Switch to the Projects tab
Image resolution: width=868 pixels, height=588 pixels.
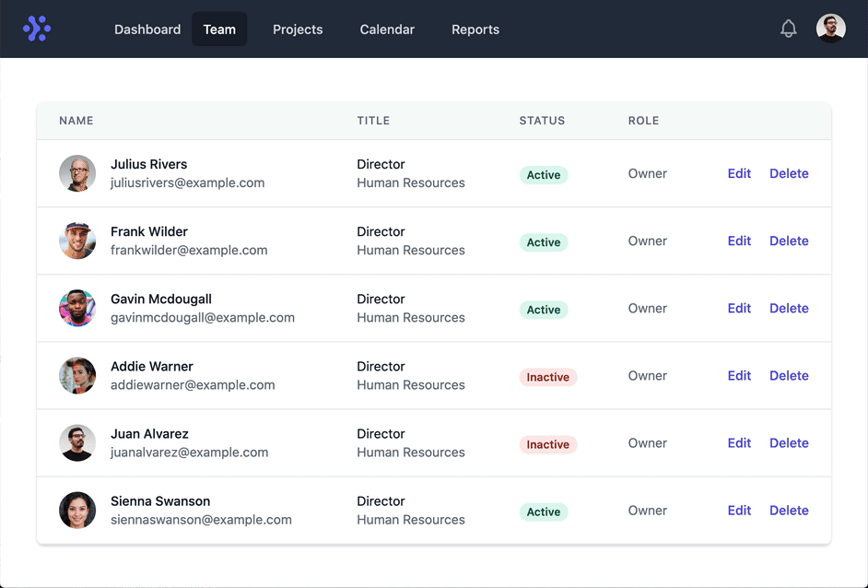pos(298,29)
